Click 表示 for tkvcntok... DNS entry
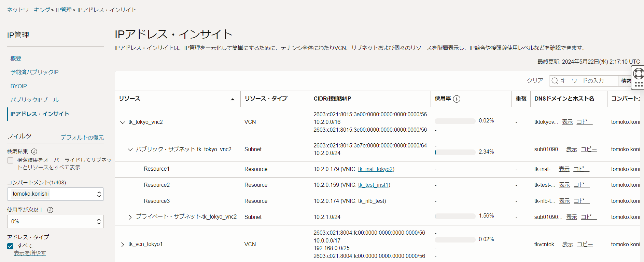The image size is (644, 262). click(x=568, y=244)
